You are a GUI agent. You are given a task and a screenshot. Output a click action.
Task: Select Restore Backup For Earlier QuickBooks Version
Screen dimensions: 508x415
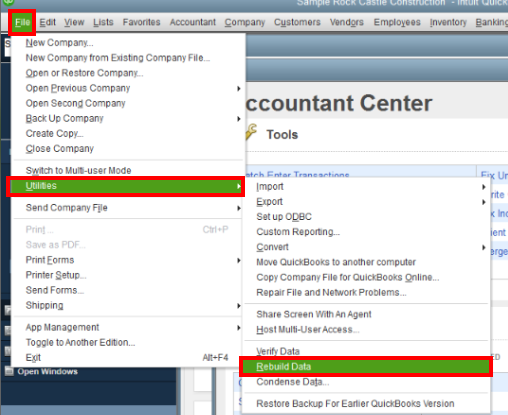[x=366, y=404]
